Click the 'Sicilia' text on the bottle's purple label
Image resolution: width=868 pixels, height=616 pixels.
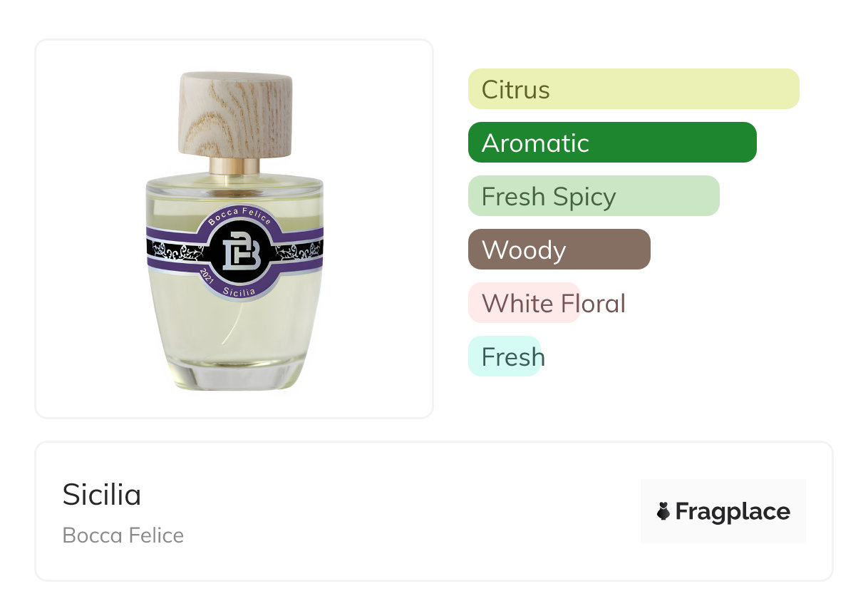(237, 291)
